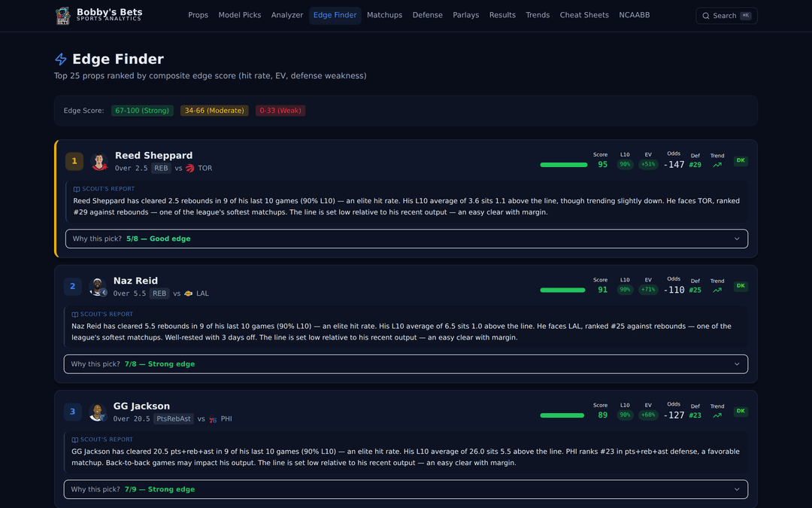The height and width of the screenshot is (508, 812).
Task: Click the '0-33 (Weak)' legend badge
Action: [280, 111]
